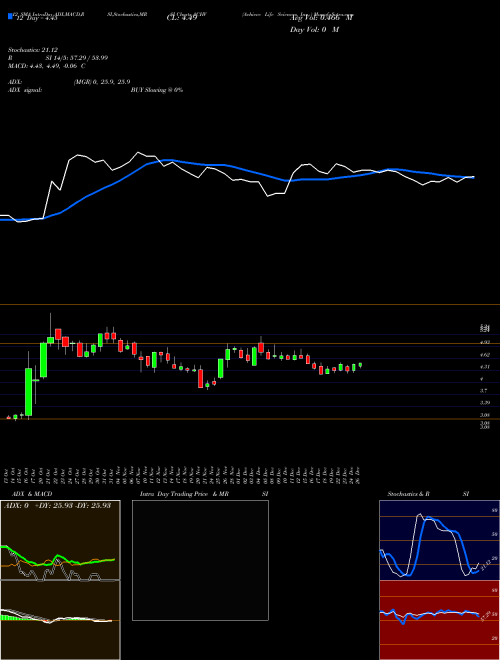Click the 'Avg Vol: 0.466 M' label
This screenshot has height=660, width=500.
tap(321, 18)
